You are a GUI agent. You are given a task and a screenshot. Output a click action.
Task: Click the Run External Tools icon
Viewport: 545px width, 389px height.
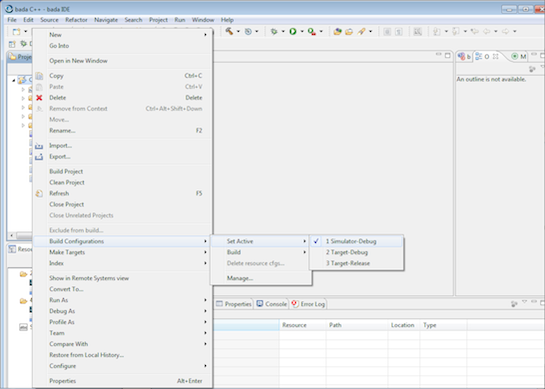point(312,32)
